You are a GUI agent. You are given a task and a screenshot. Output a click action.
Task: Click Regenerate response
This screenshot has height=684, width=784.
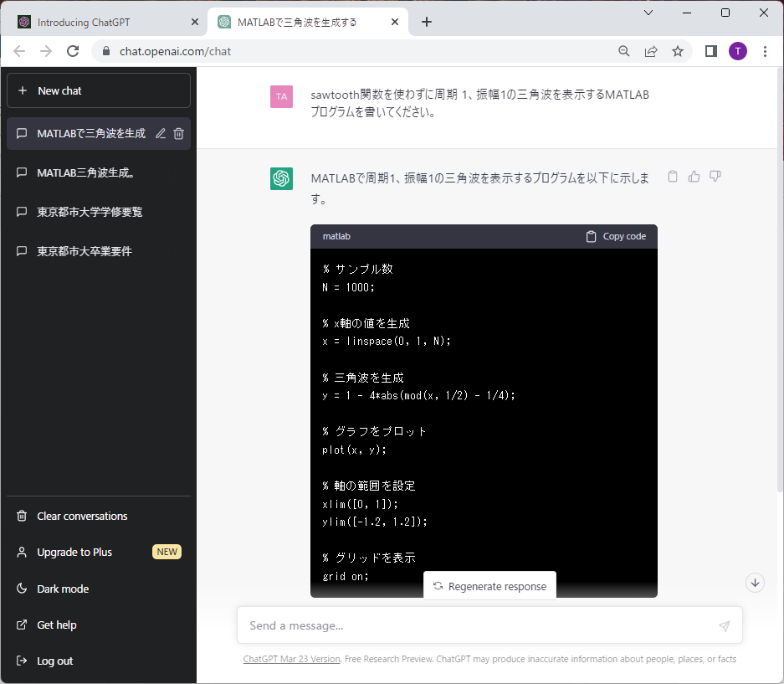(489, 586)
